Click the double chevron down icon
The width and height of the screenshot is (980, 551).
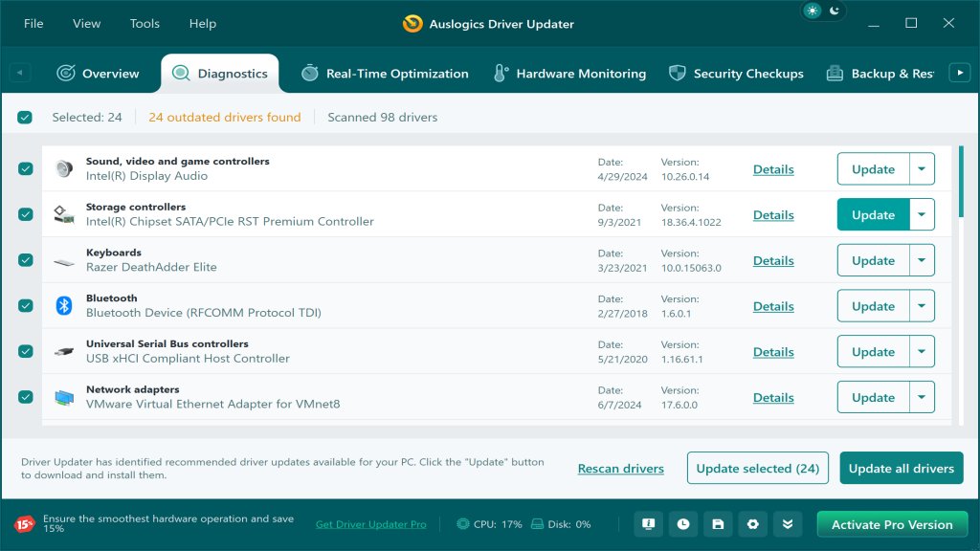pos(787,524)
